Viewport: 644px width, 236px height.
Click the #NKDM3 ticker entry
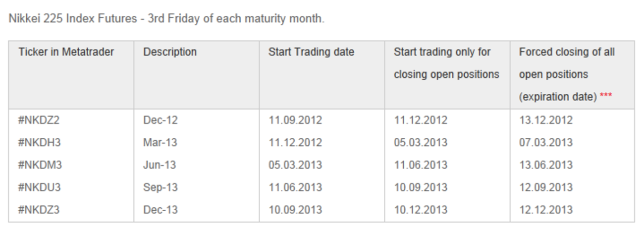(x=40, y=165)
